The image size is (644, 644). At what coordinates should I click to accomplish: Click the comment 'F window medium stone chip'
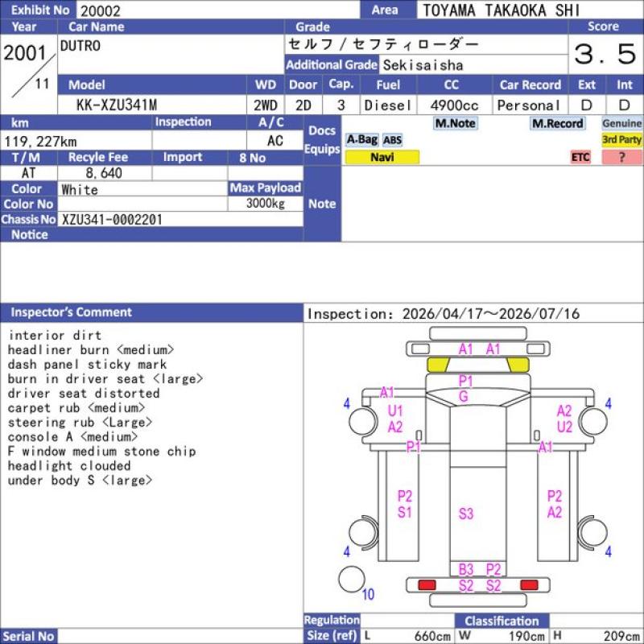pyautogui.click(x=102, y=452)
